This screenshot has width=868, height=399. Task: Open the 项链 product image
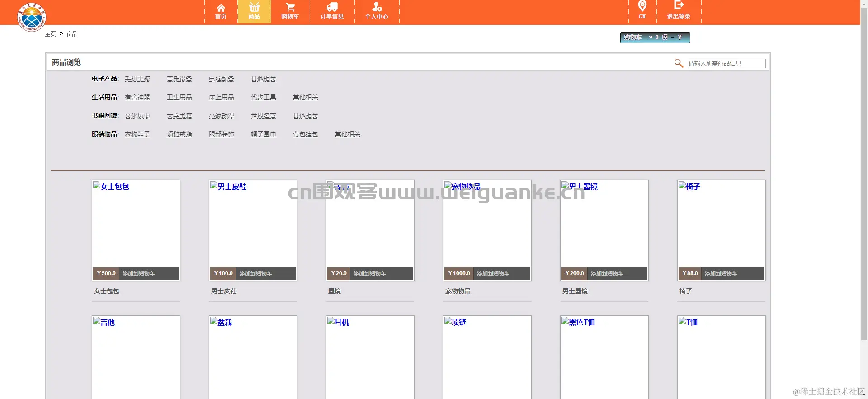(487, 357)
